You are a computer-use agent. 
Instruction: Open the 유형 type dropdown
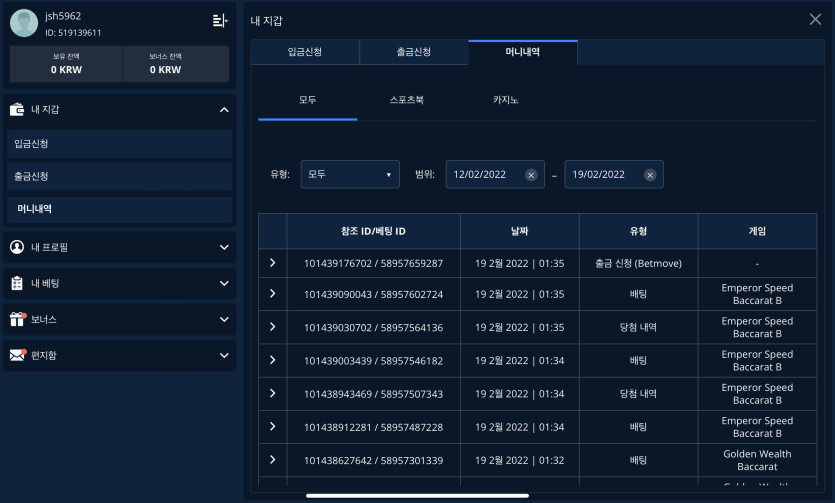350,175
